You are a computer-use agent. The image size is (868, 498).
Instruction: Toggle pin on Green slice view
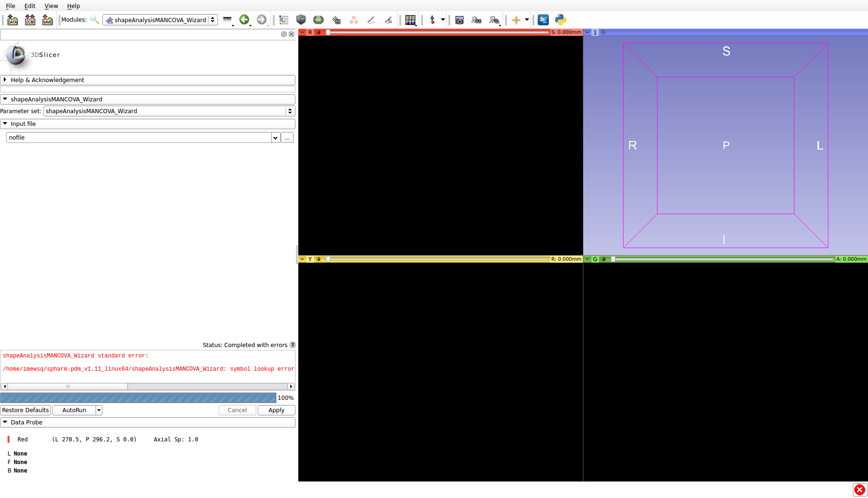click(x=588, y=259)
